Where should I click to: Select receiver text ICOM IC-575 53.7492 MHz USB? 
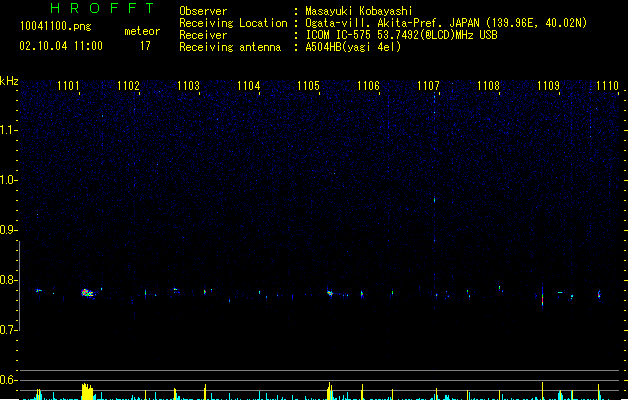[x=402, y=35]
